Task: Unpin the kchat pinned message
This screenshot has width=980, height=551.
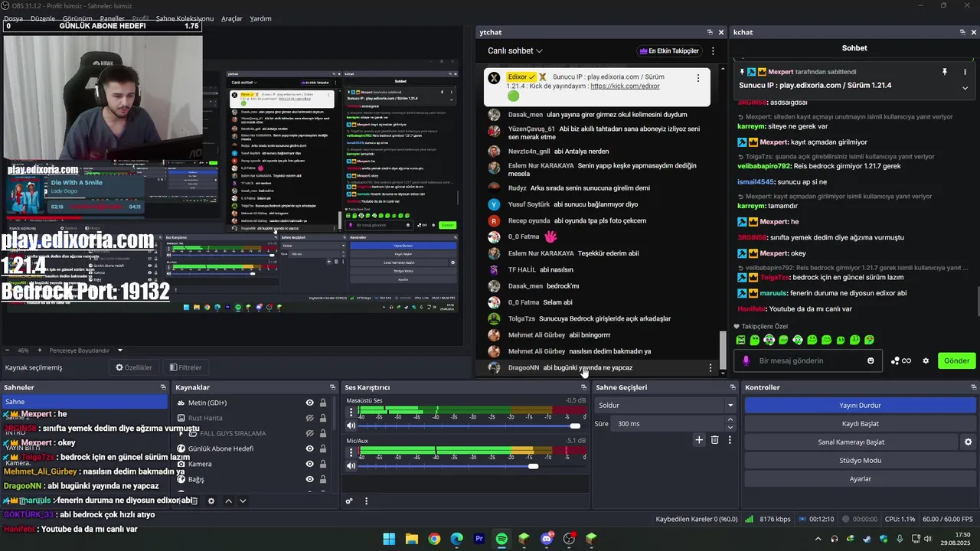Action: (x=945, y=72)
